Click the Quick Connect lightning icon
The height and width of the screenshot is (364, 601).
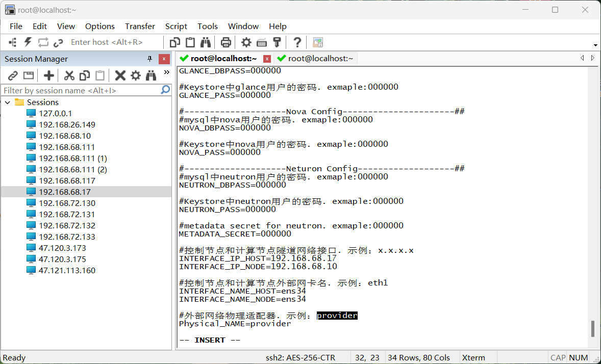tap(28, 42)
